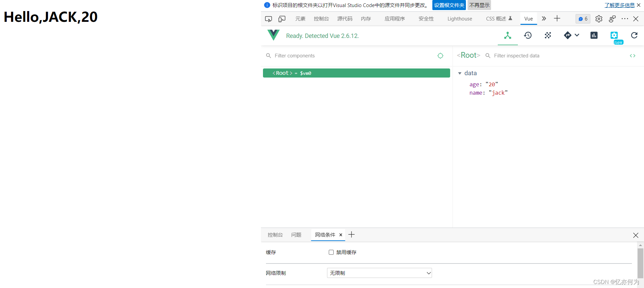The width and height of the screenshot is (644, 288).
Task: Expand the routing dropdown arrow
Action: [x=577, y=35]
